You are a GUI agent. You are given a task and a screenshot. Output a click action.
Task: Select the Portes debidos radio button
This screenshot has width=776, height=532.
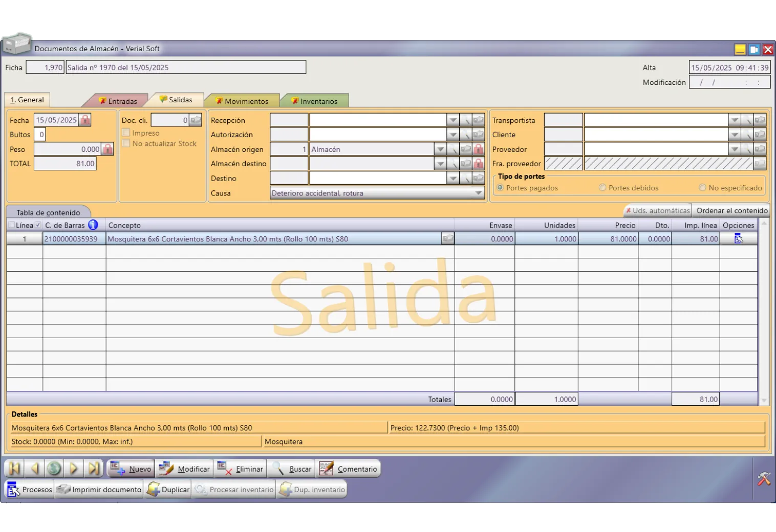pyautogui.click(x=602, y=188)
